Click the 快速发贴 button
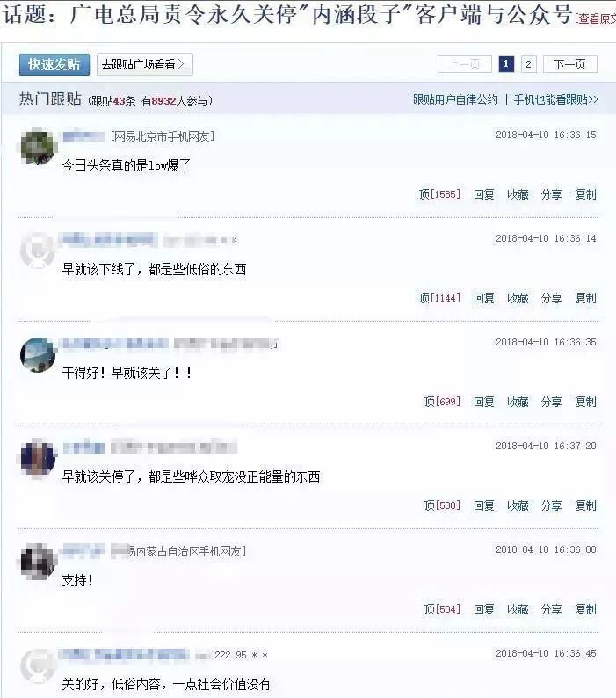The image size is (616, 698). click(54, 64)
